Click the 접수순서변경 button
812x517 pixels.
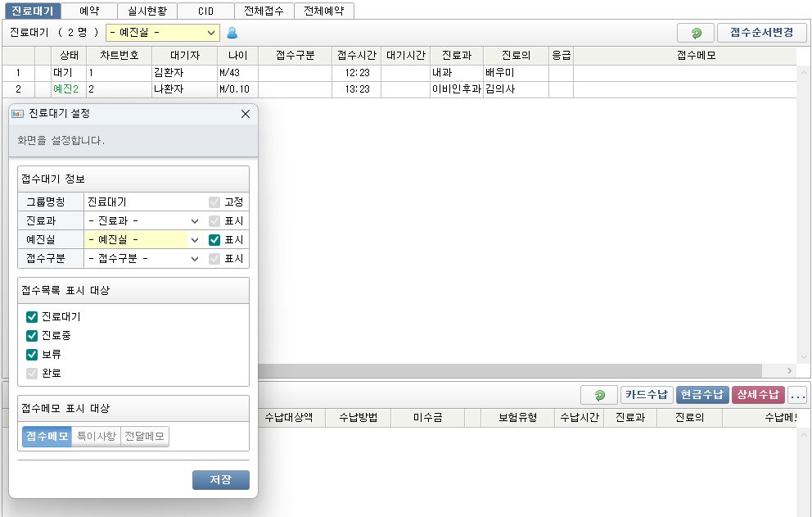click(761, 34)
